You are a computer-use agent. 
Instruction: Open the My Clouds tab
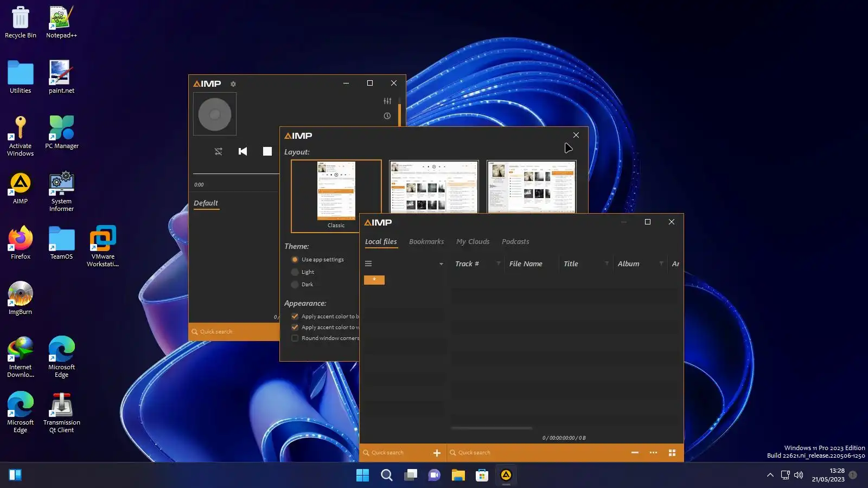[473, 242]
